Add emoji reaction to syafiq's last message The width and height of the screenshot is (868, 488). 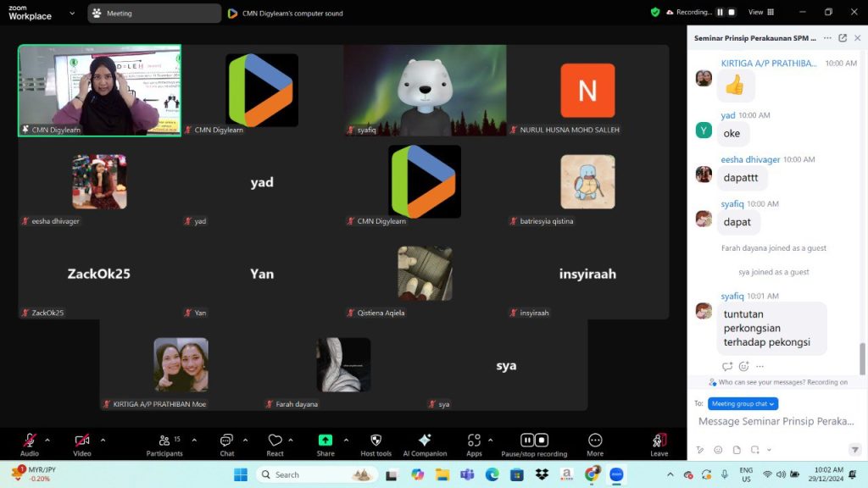pos(743,366)
